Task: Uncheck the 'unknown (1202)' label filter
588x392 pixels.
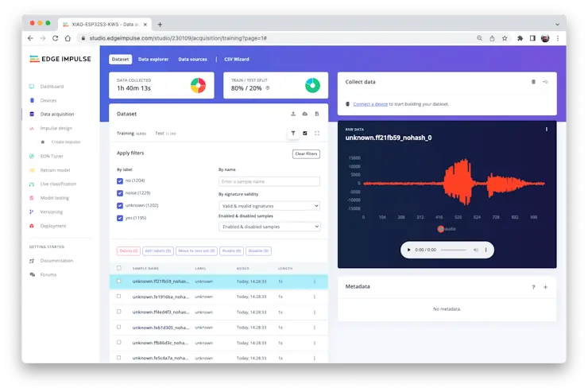Action: coord(119,205)
